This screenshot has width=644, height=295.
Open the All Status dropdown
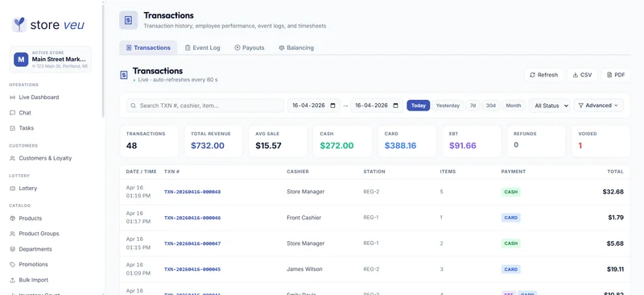(549, 106)
